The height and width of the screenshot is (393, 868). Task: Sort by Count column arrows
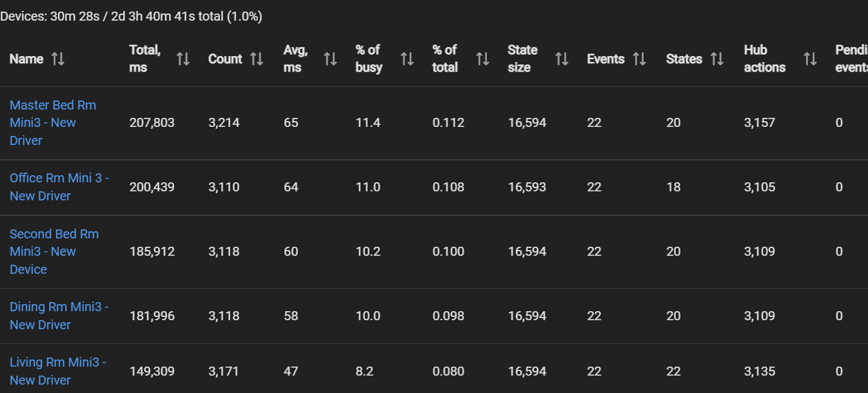(x=256, y=59)
